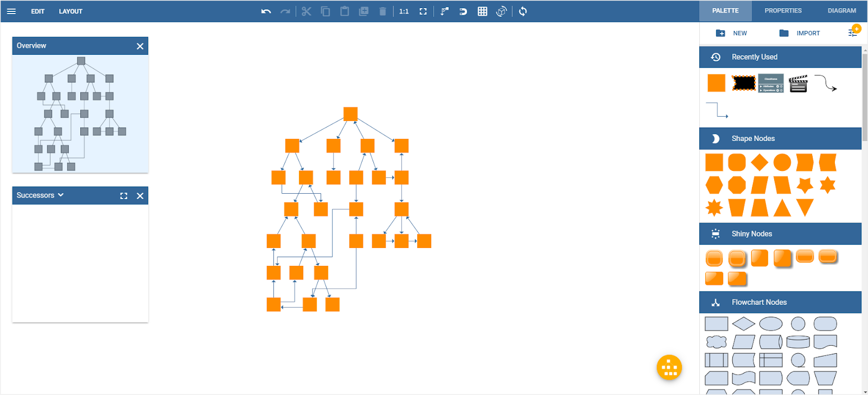Pick the flowchart database cylinder node
Viewport: 868px width, 395px height.
798,342
